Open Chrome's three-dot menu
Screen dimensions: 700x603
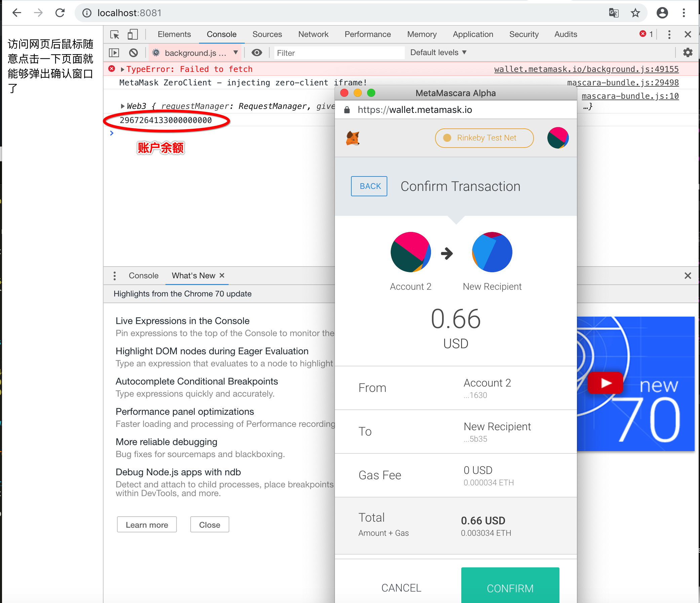pos(684,13)
